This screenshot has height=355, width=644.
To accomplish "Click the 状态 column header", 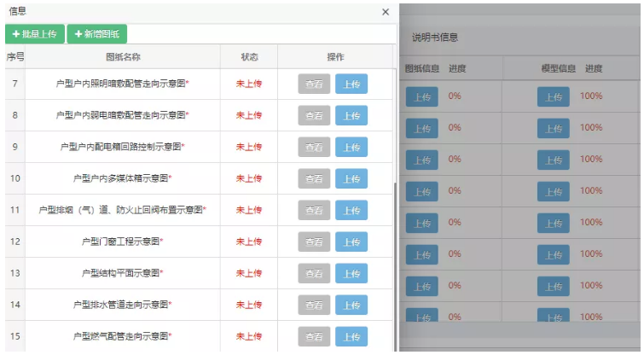I will pyautogui.click(x=249, y=57).
